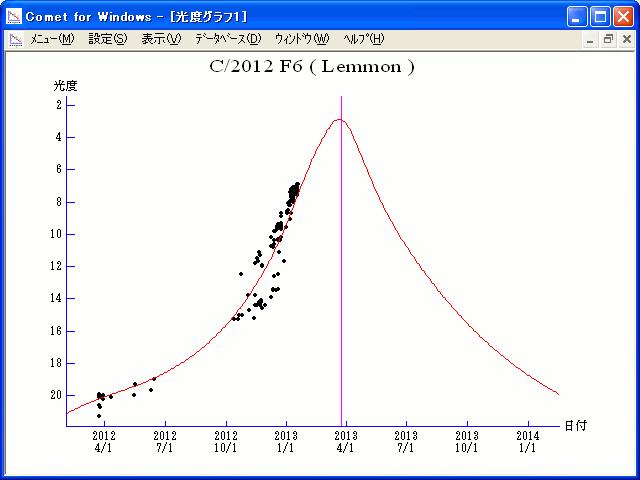
Task: Click the 光度 magnitude axis label
Action: (65, 86)
